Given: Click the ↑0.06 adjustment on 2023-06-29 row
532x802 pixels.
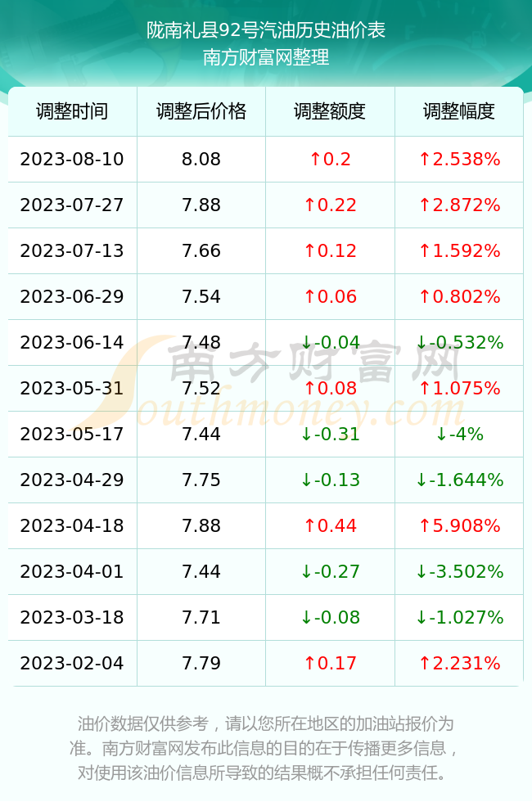Looking at the screenshot, I should click(330, 296).
